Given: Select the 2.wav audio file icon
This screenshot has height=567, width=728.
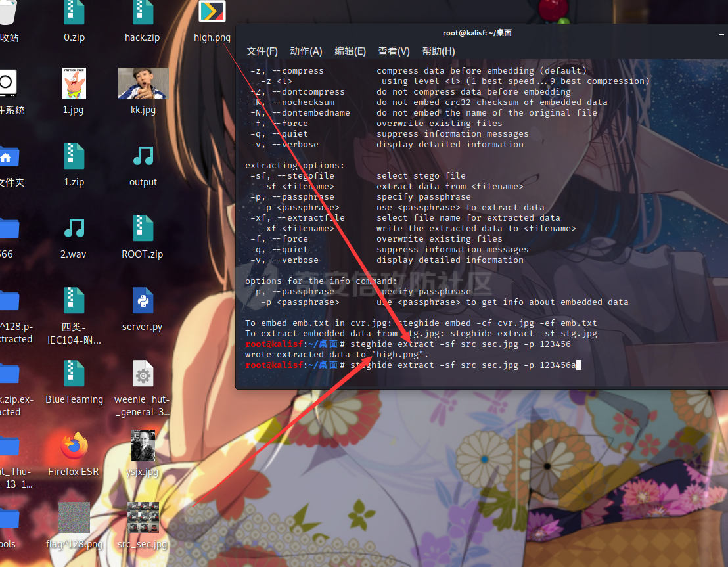Looking at the screenshot, I should (x=74, y=228).
